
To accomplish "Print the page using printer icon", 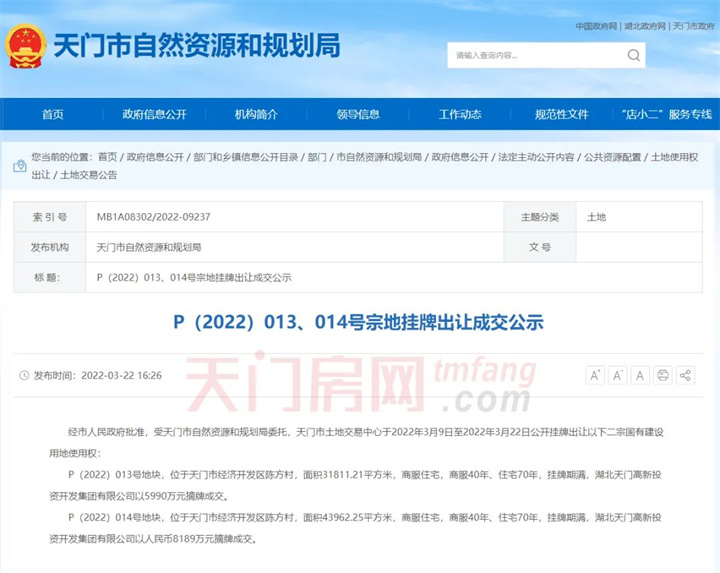I will (x=663, y=375).
